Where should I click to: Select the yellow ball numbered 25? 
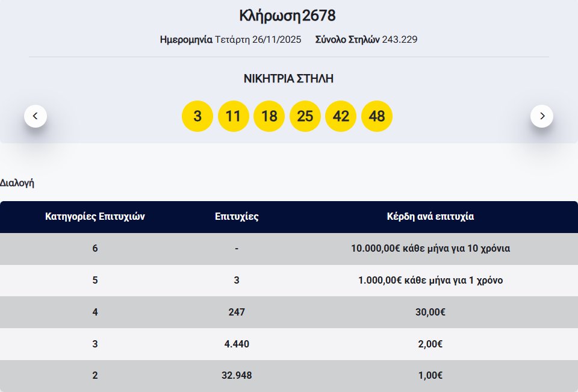coord(305,116)
